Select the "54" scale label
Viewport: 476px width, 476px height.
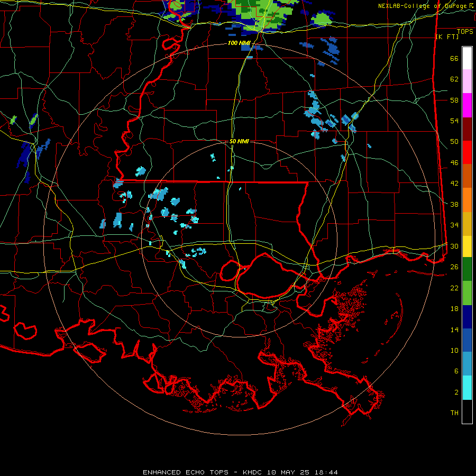(x=454, y=121)
